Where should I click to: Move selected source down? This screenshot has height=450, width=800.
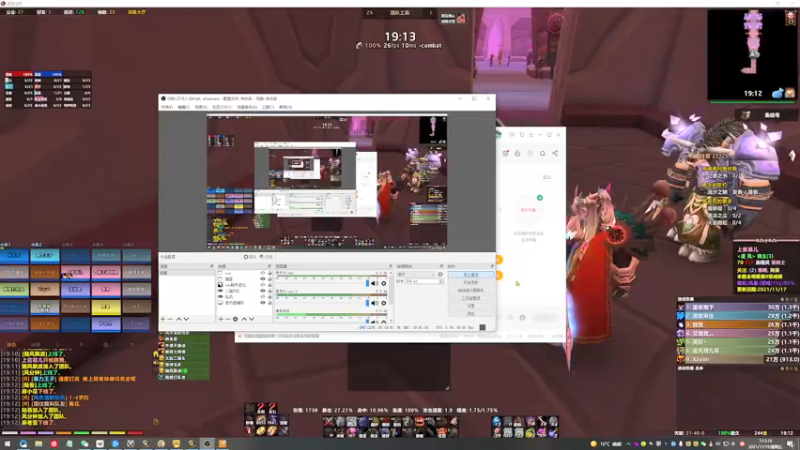[252, 319]
